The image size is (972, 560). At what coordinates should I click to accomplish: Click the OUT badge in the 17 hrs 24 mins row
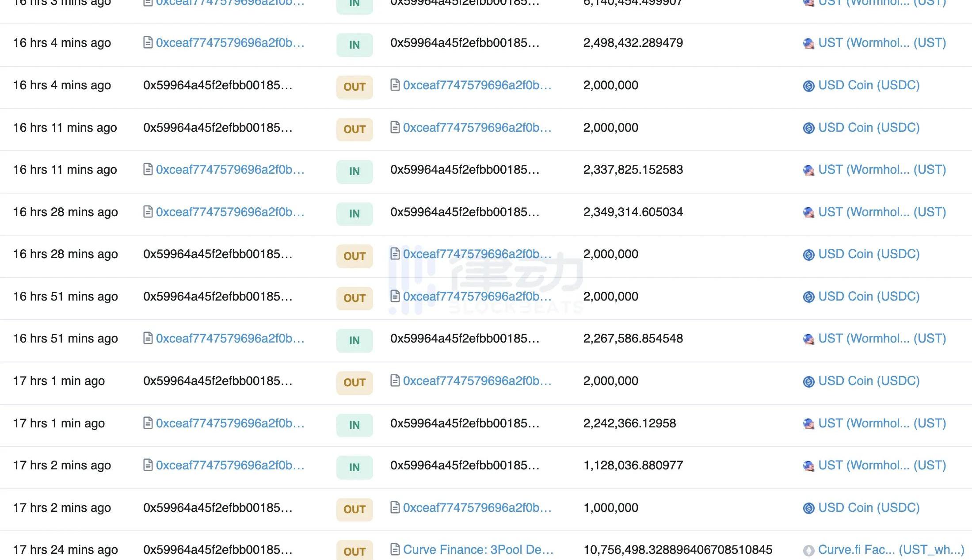354,551
